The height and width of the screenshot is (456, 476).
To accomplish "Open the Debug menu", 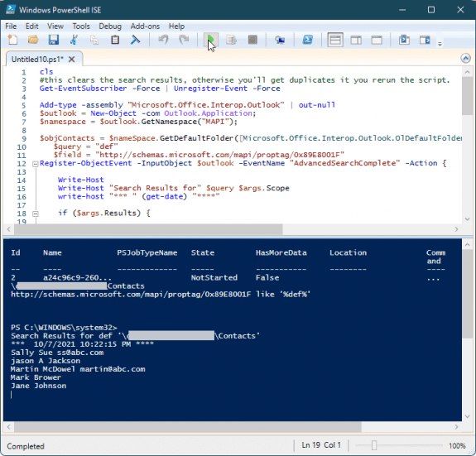I will 110,26.
